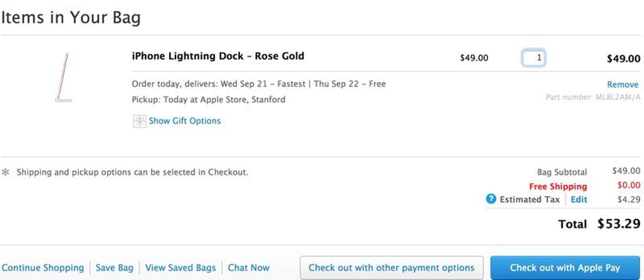Screen dimensions: 644x280
Task: Remove the iPhone Lightning Dock from the bag
Action: click(622, 84)
